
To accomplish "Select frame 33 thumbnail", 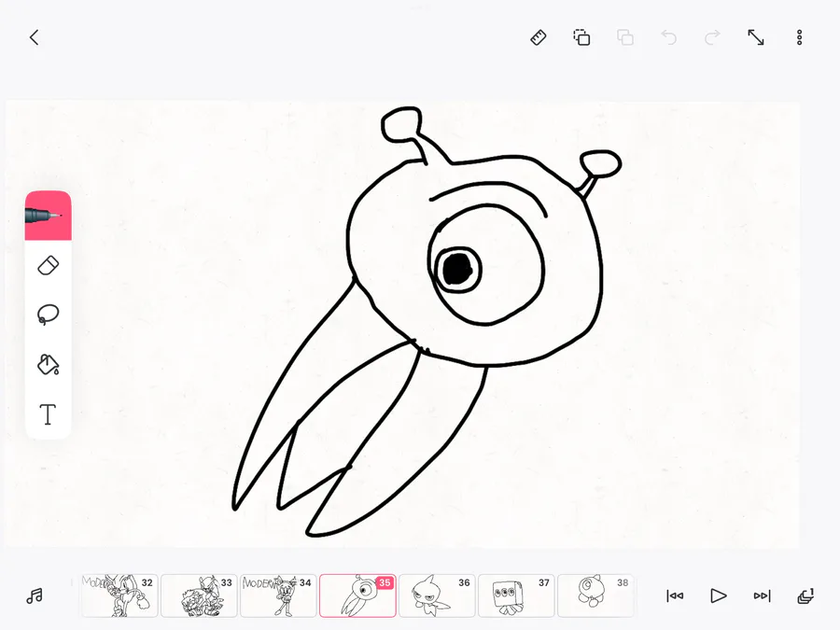I will (x=199, y=595).
